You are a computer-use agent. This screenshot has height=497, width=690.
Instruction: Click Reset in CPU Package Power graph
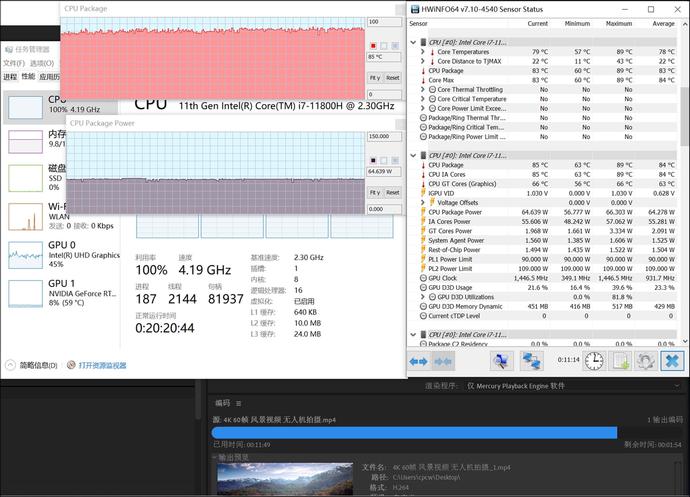click(x=393, y=193)
